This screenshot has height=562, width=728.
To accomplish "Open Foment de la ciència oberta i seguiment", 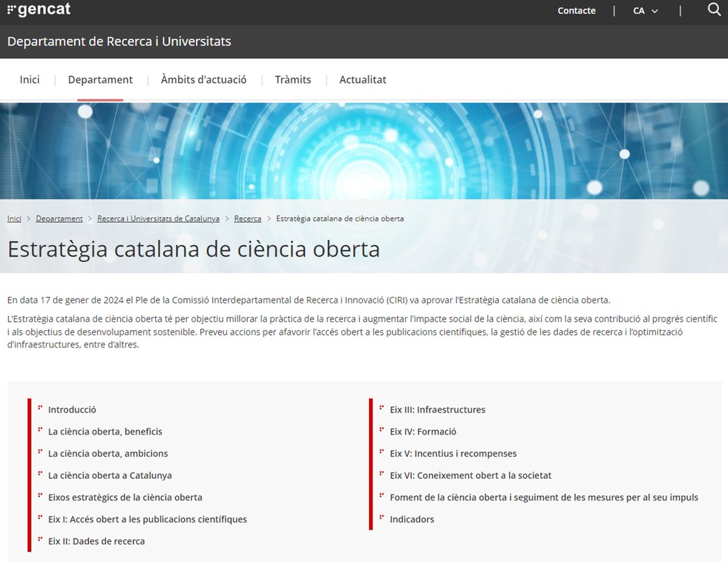I will (x=544, y=497).
